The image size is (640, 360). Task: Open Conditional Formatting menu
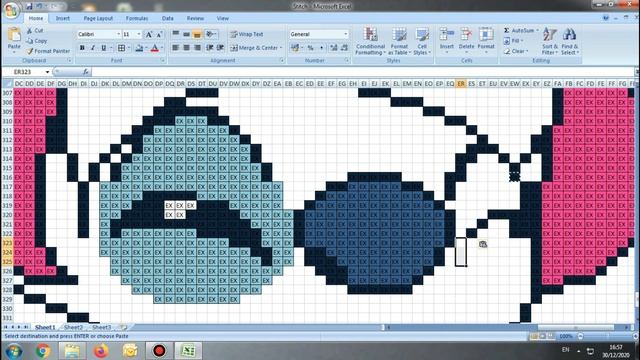pos(370,41)
